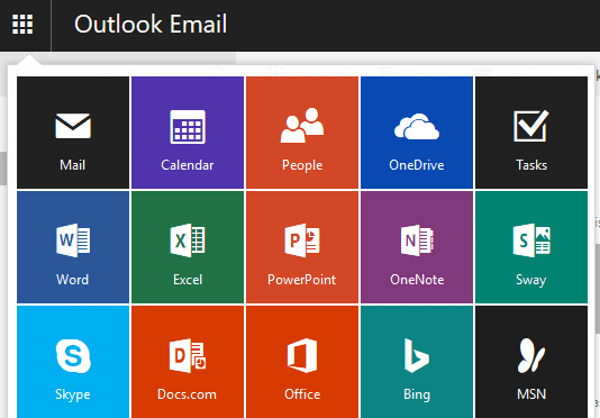
Task: Launch the Word tile
Action: coord(73,247)
